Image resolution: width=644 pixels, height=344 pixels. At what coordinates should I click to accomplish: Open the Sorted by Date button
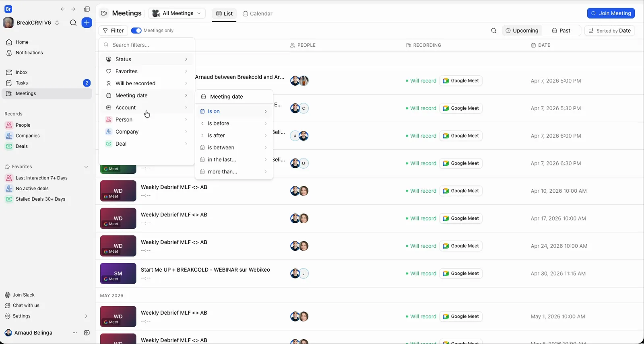coord(610,31)
